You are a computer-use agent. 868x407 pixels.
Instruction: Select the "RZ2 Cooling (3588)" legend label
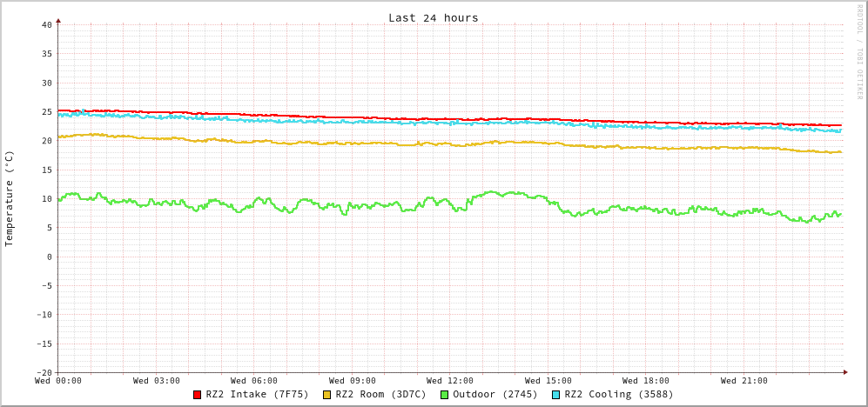(x=618, y=395)
